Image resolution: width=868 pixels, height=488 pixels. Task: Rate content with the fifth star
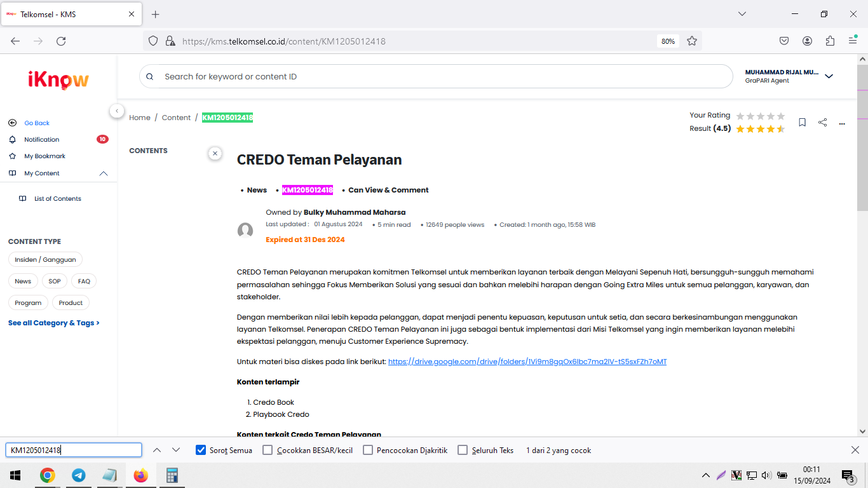point(781,116)
